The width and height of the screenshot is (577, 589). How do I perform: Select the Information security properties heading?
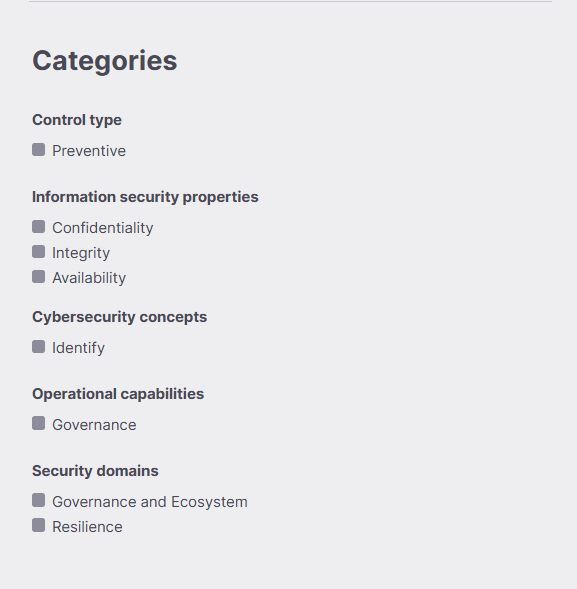click(145, 197)
